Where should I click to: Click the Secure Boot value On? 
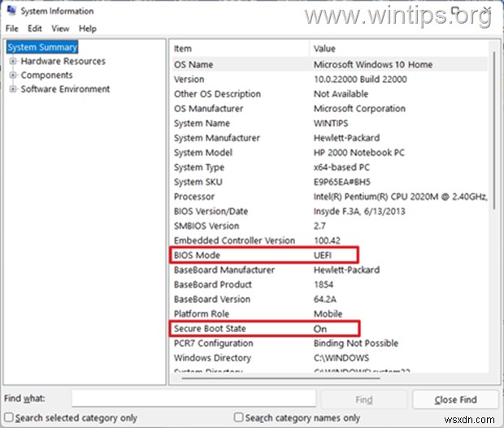pyautogui.click(x=320, y=329)
